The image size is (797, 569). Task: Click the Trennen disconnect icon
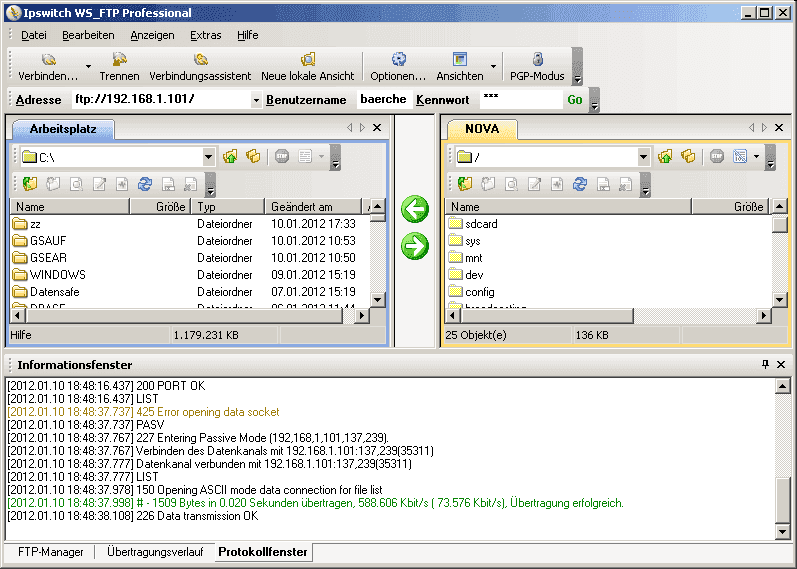[119, 60]
